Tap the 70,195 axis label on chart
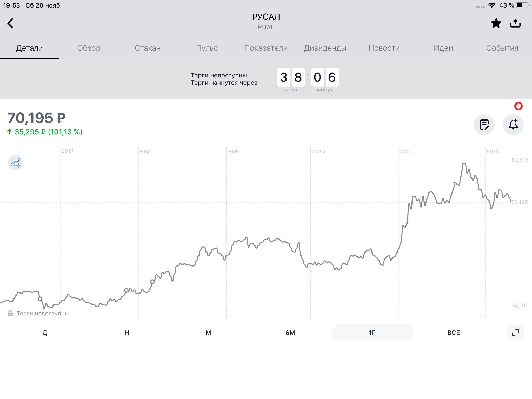This screenshot has height=399, width=532. [x=520, y=202]
